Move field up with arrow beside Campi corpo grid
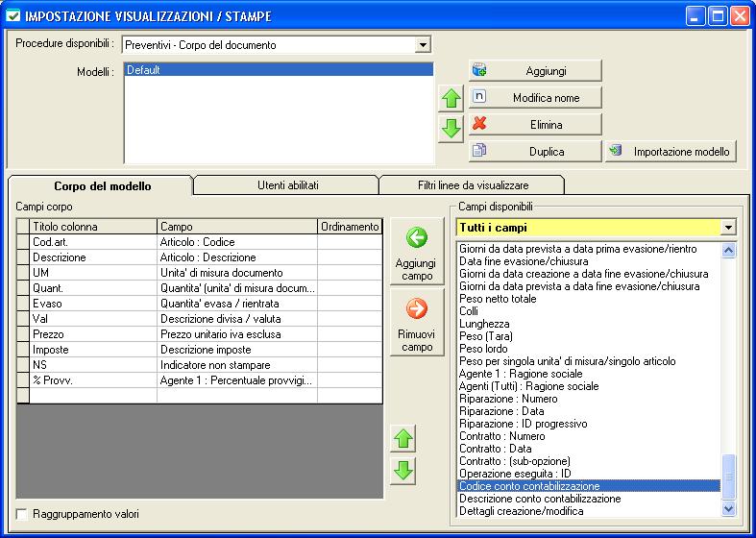Image resolution: width=756 pixels, height=538 pixels. coord(403,439)
